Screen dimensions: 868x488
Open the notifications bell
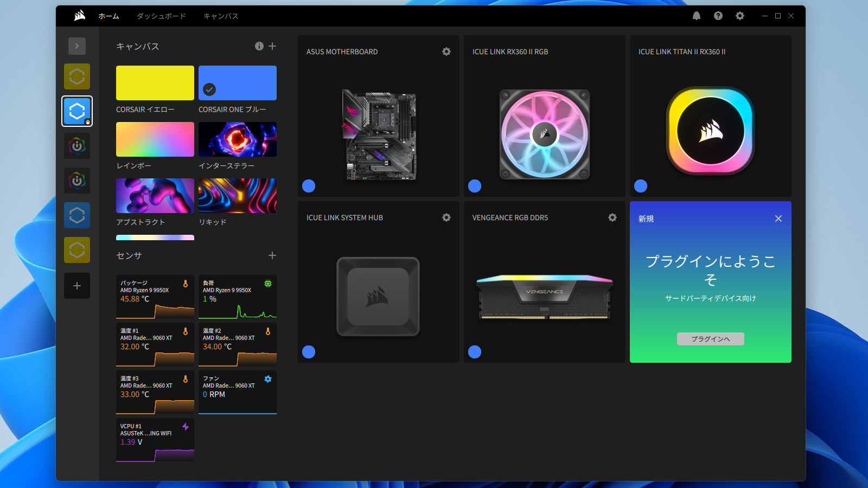tap(697, 16)
